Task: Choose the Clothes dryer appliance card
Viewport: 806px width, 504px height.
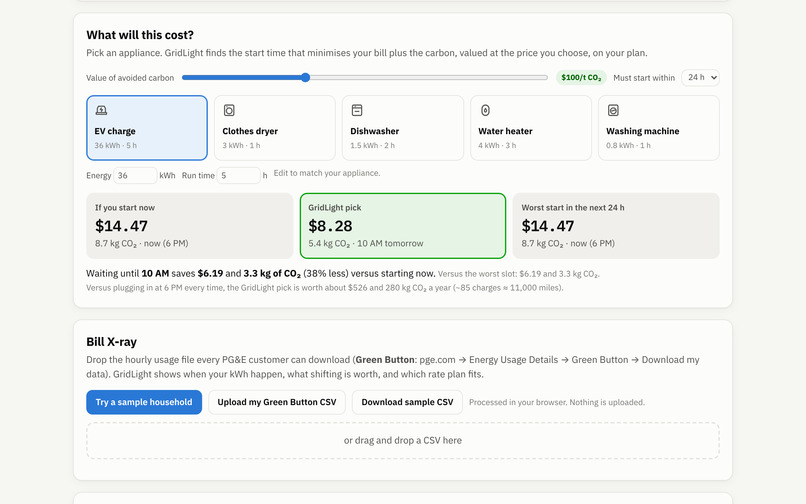Action: click(x=275, y=128)
